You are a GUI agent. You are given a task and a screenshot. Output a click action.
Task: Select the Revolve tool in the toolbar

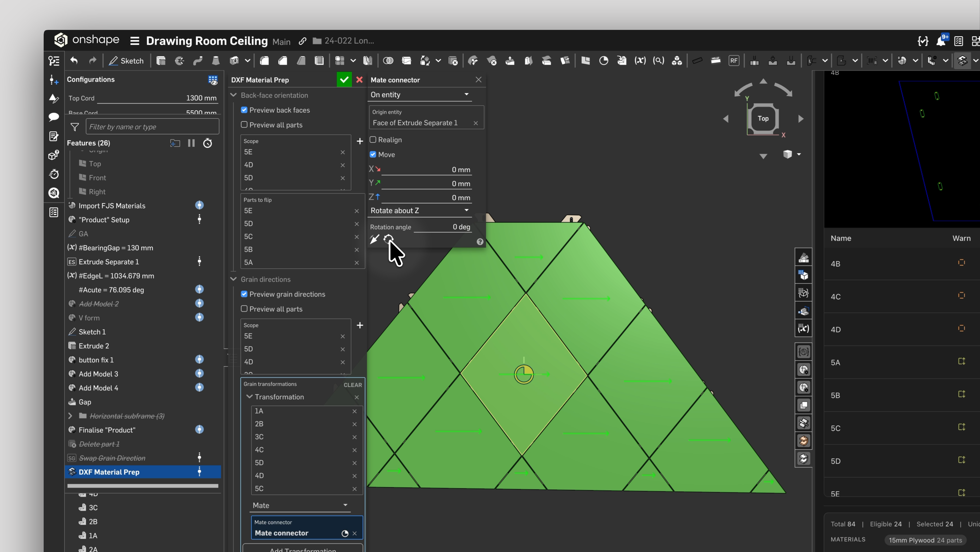click(179, 61)
